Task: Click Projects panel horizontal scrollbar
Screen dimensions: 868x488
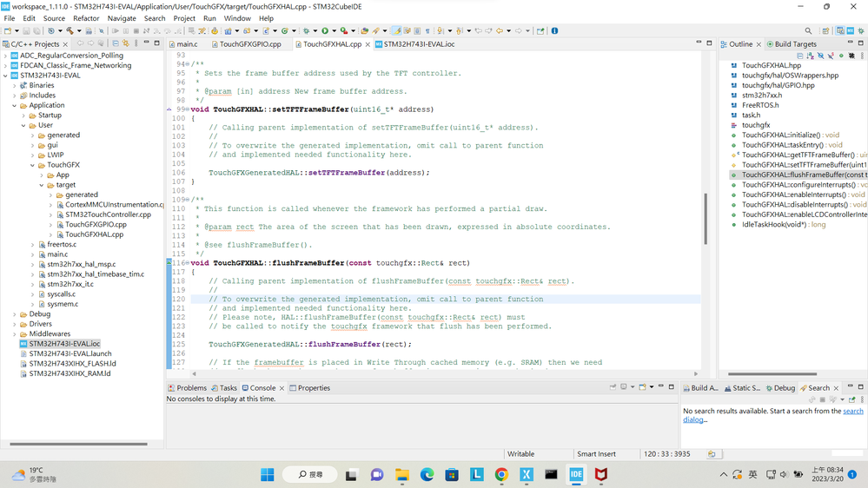Action: pyautogui.click(x=78, y=444)
